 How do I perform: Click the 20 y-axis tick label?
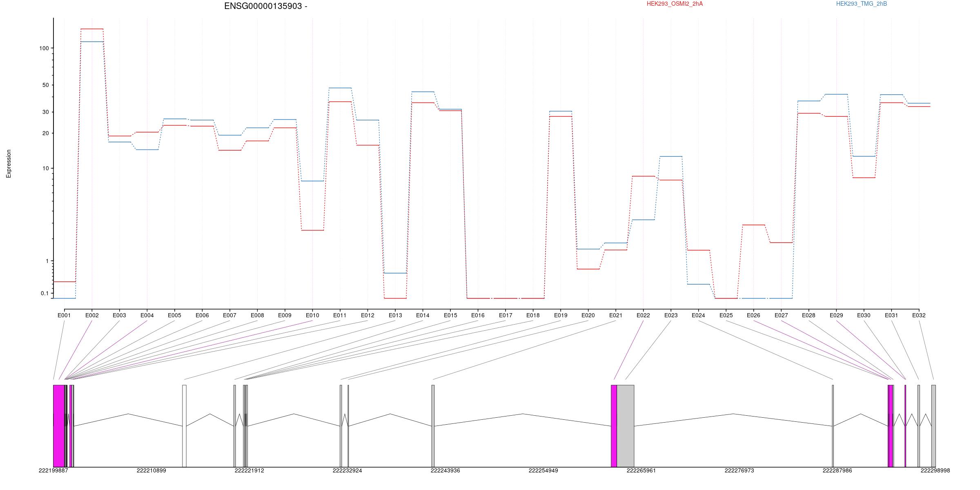click(45, 133)
